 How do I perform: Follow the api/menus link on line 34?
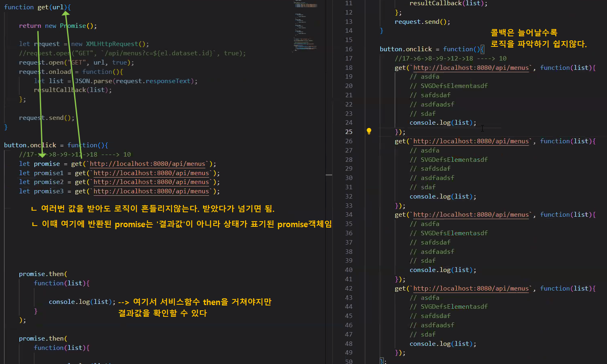pos(471,215)
